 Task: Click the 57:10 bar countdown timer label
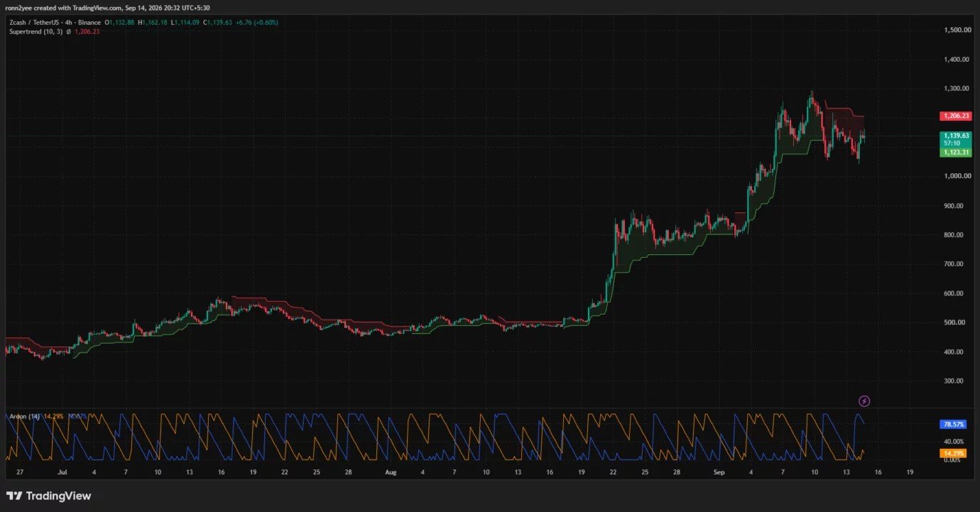pos(951,143)
